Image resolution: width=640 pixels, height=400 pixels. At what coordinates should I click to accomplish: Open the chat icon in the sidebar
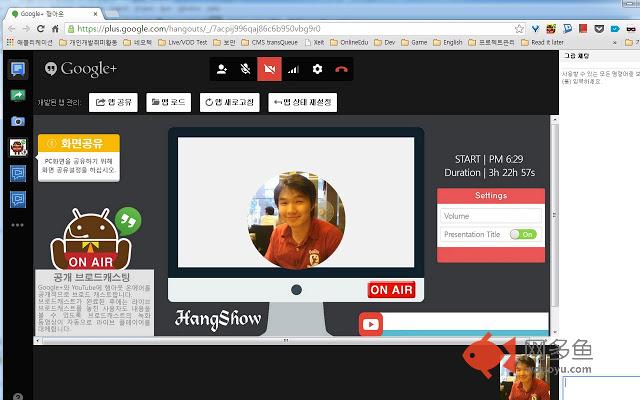(18, 70)
